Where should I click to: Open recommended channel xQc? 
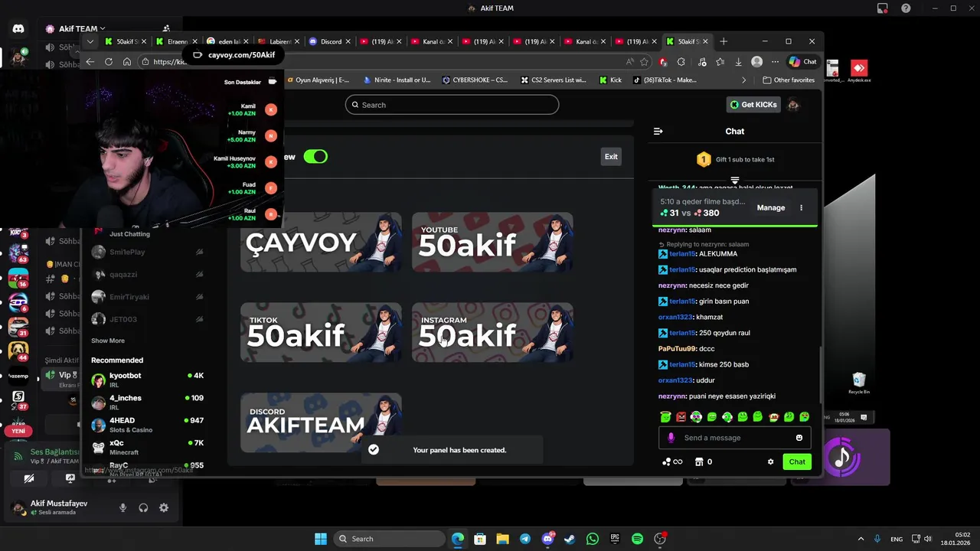coord(147,447)
